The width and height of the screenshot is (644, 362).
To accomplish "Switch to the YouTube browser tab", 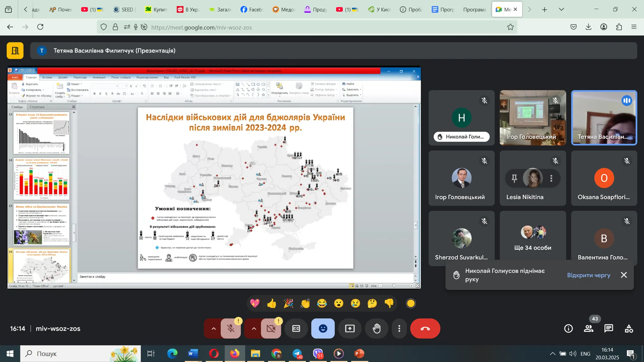I will click(92, 9).
